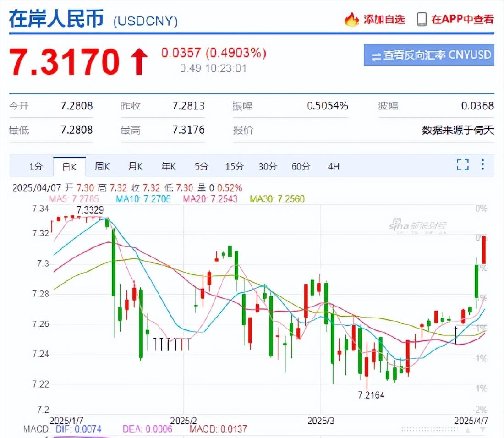Click the DIF: 0.0074 MACD label
Viewport: 504px width, 438px height.
click(x=78, y=429)
